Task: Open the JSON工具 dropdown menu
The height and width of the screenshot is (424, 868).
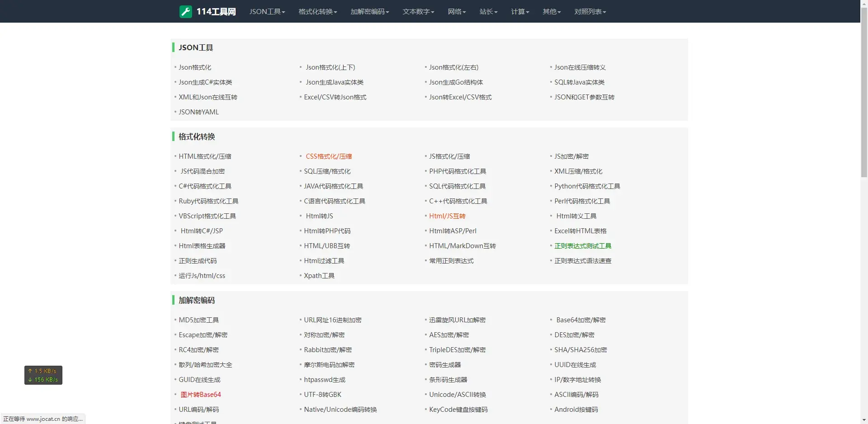Action: pyautogui.click(x=267, y=12)
